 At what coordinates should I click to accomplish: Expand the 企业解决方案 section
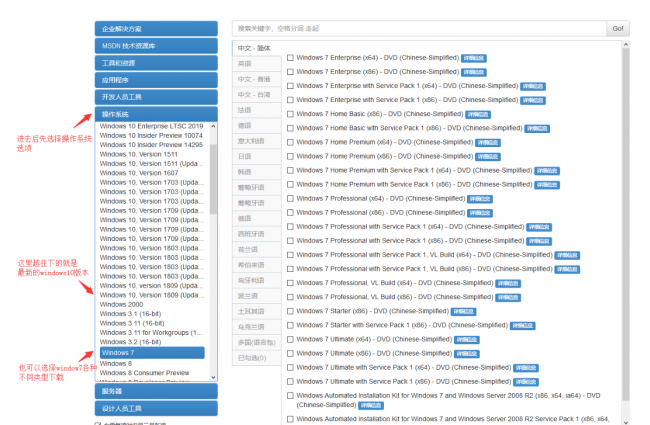click(156, 29)
